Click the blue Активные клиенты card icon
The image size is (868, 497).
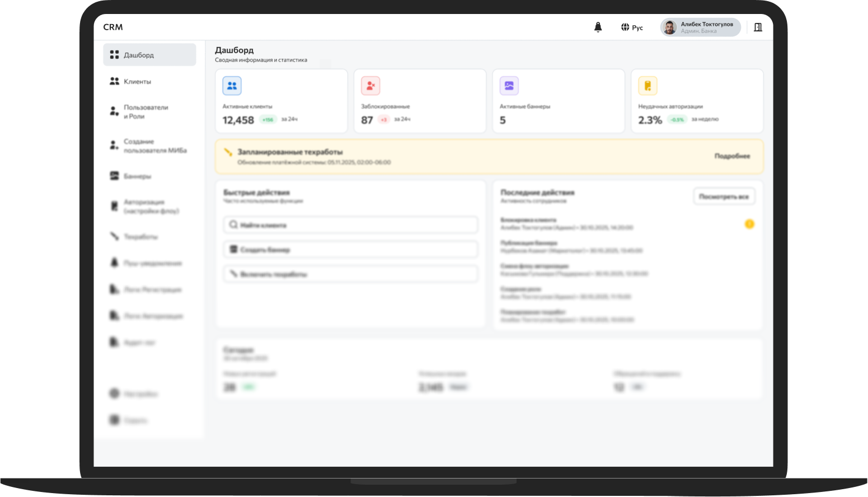click(232, 85)
